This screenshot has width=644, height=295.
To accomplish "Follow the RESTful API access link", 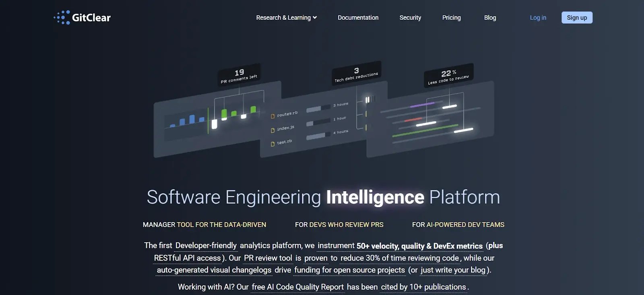I will click(188, 258).
